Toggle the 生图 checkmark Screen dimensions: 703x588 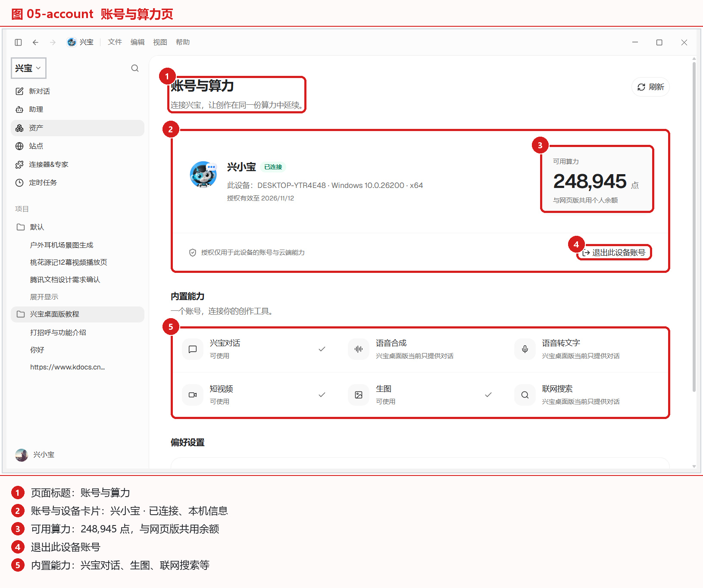tap(488, 395)
